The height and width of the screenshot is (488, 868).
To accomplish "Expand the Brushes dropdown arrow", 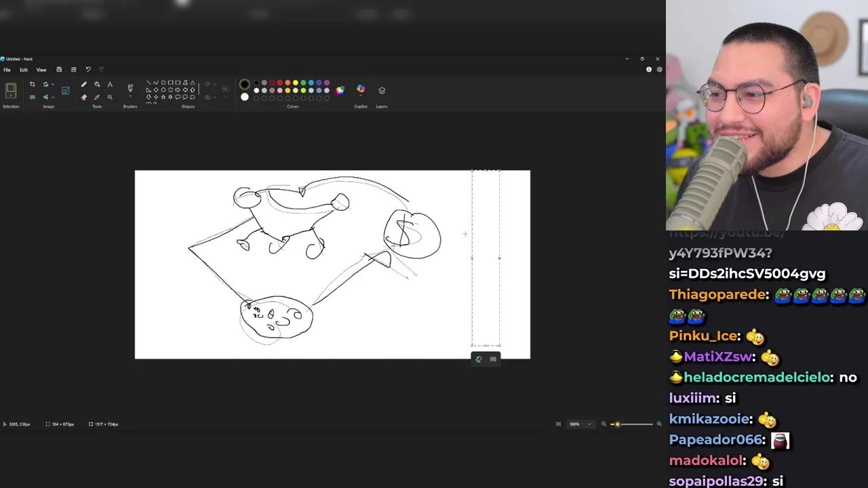I will point(130,96).
